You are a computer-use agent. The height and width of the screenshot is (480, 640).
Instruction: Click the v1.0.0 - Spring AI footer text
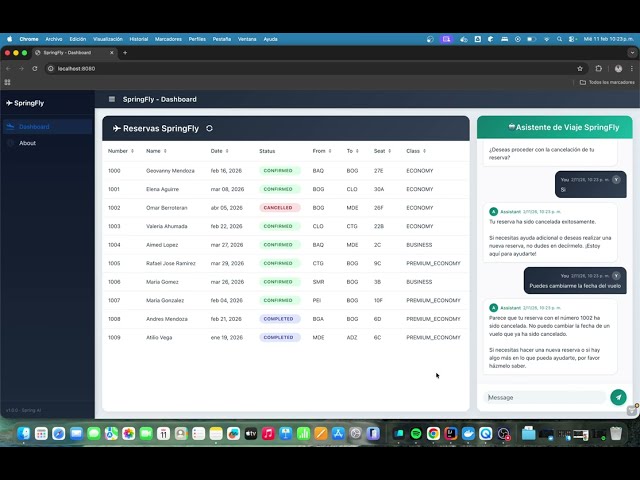click(24, 410)
